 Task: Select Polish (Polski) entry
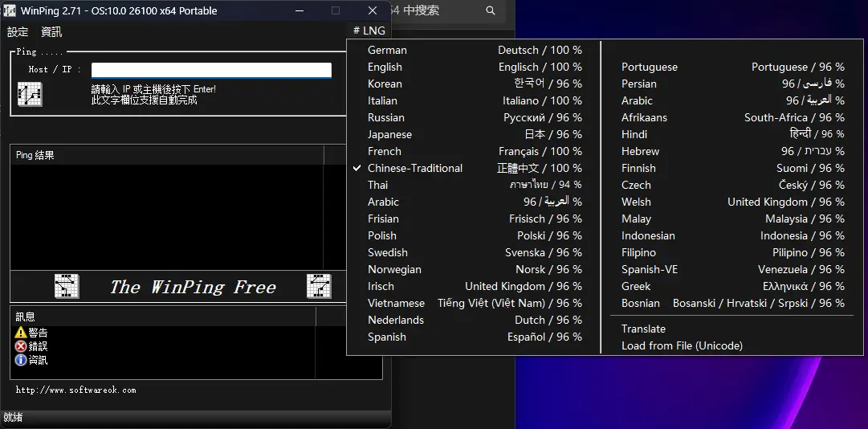pyautogui.click(x=475, y=236)
